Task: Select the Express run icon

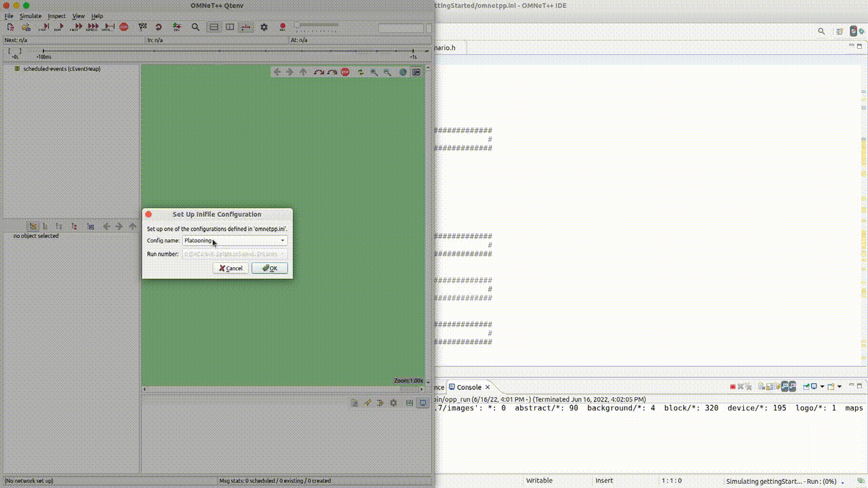Action: coord(92,27)
